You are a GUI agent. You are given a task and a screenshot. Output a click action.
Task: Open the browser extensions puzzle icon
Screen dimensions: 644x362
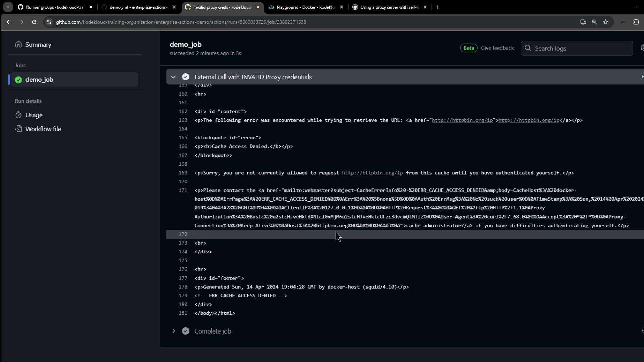pos(636,22)
